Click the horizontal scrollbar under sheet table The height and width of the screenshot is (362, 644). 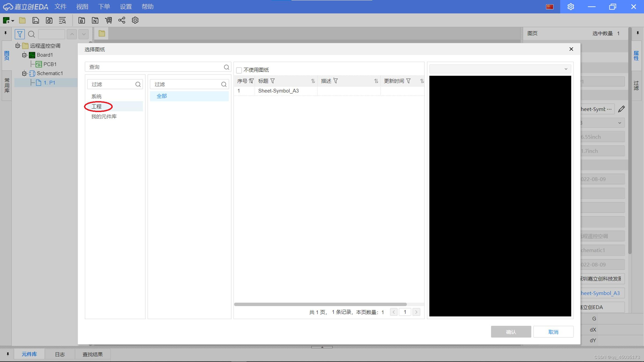point(320,304)
